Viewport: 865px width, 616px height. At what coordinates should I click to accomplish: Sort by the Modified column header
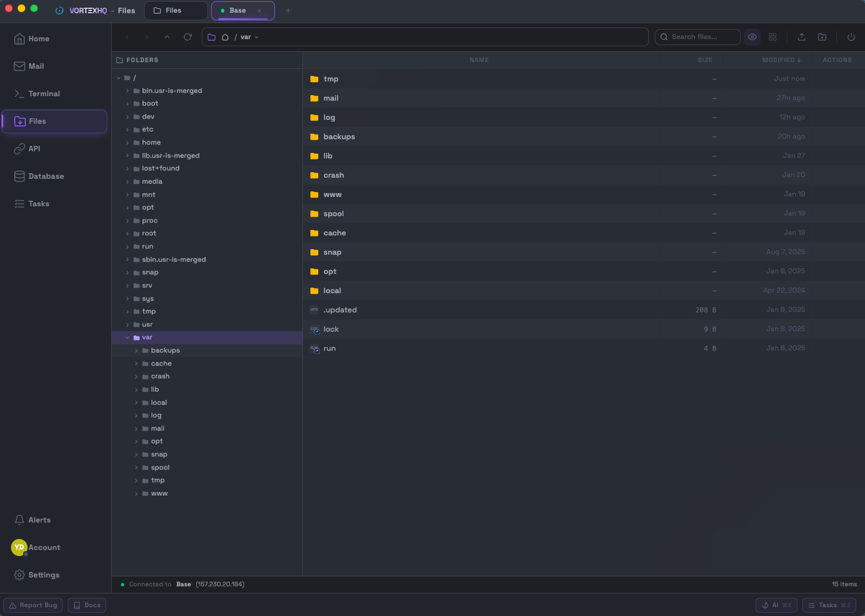[x=781, y=60]
